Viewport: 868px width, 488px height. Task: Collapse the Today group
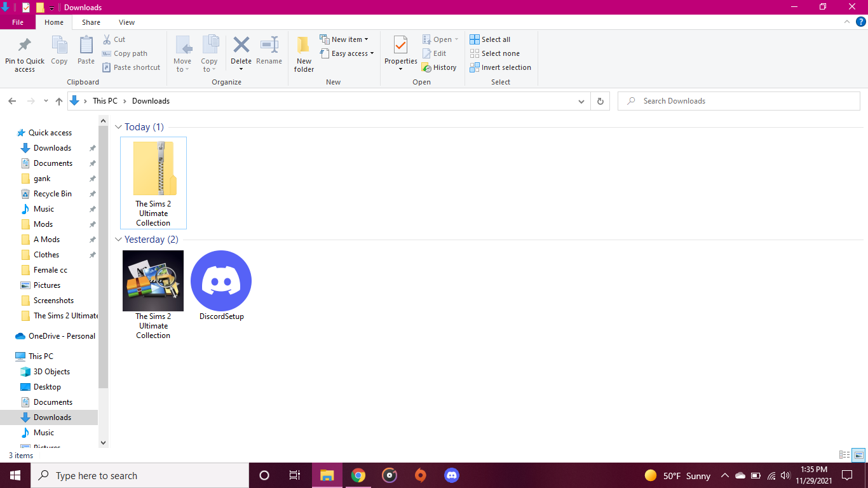tap(118, 127)
